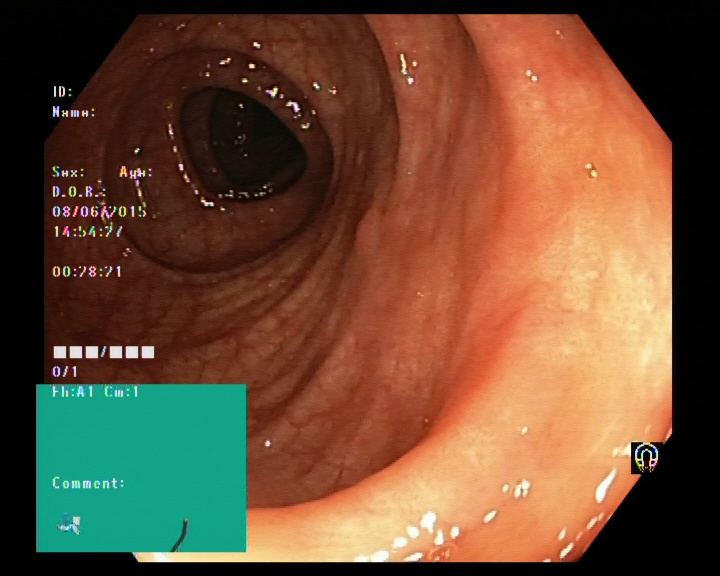720x576 pixels.
Task: Select the D.O.B. field label
Action: [79, 192]
